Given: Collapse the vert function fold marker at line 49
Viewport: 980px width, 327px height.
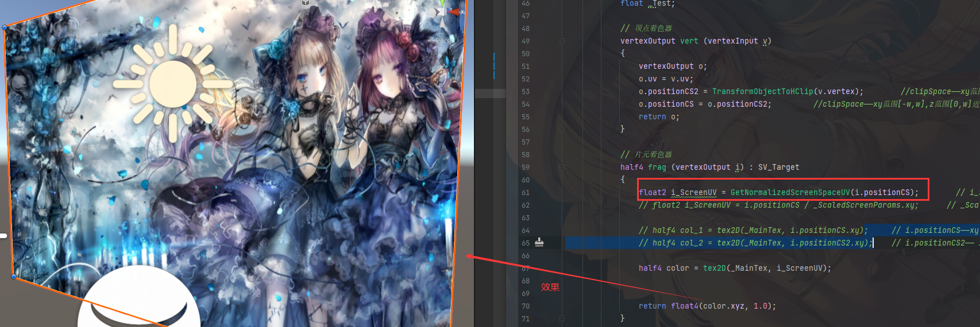Looking at the screenshot, I should click(562, 41).
